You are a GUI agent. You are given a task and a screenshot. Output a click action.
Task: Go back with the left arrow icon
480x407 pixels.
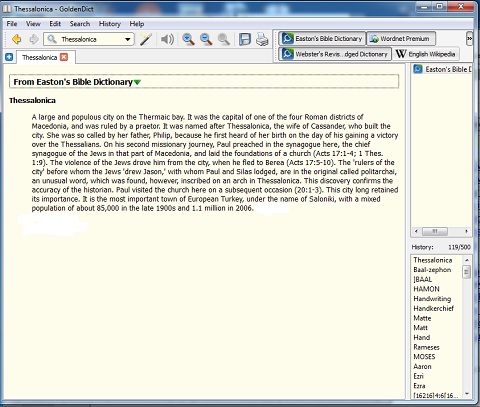tap(16, 39)
